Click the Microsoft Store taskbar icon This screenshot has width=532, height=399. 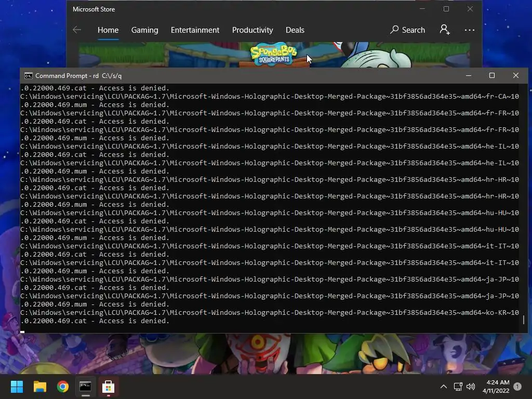point(108,387)
